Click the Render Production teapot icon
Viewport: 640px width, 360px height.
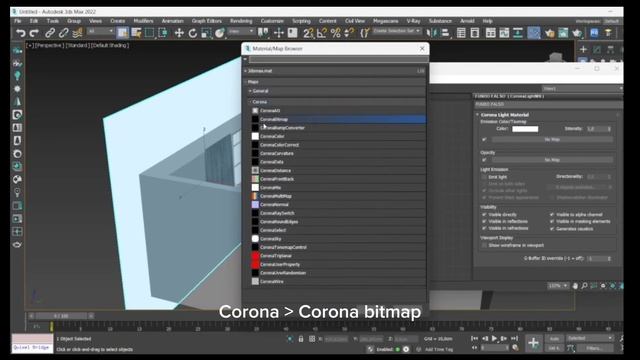pos(577,33)
